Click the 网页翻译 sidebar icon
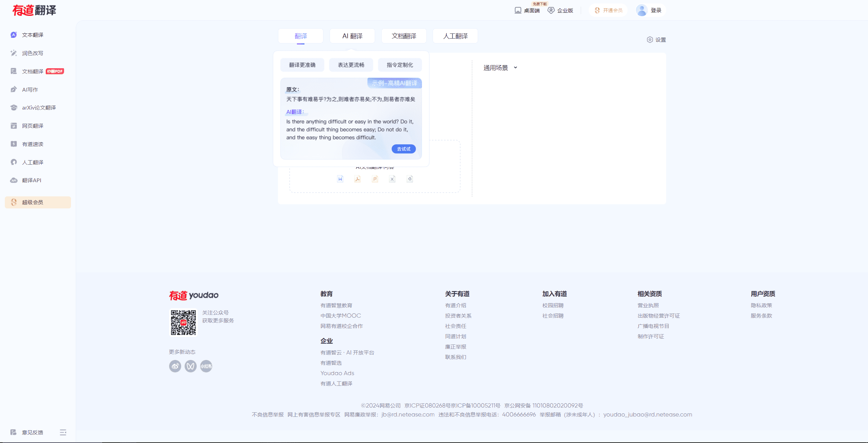The width and height of the screenshot is (868, 443). [14, 126]
